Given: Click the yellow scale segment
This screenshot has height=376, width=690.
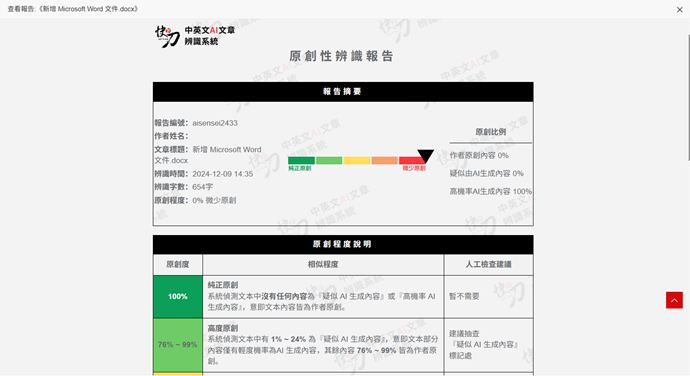Looking at the screenshot, I should 357,160.
